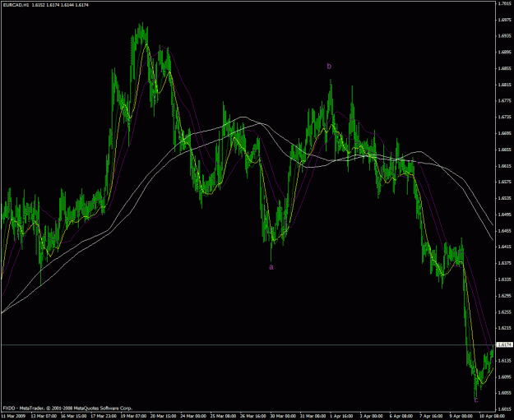Click the 1.6975 price axis label

[505, 20]
